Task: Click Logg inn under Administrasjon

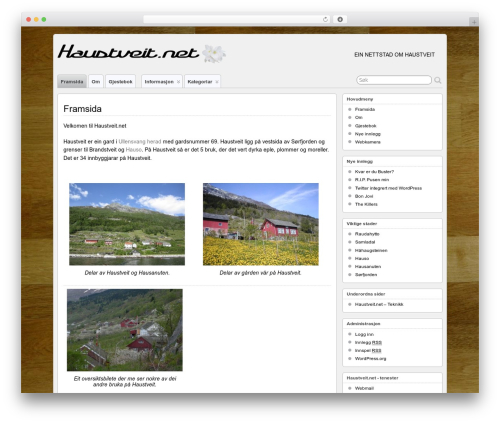Action: [364, 334]
